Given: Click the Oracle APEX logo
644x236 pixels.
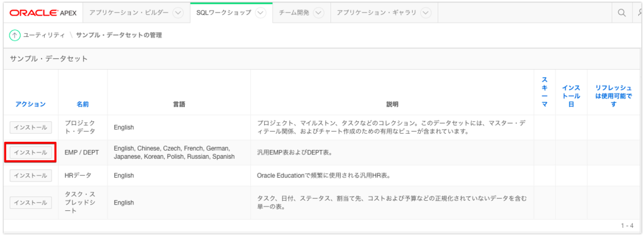Looking at the screenshot, I should [43, 13].
